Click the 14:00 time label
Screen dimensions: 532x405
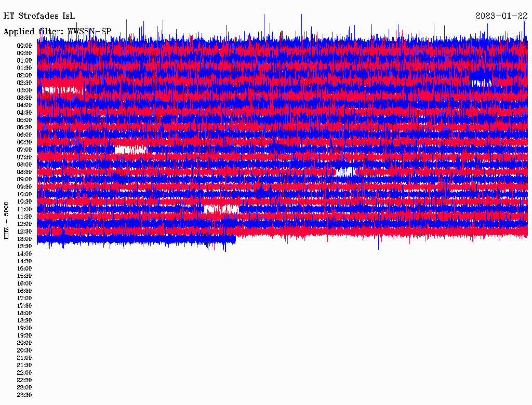pyautogui.click(x=24, y=254)
